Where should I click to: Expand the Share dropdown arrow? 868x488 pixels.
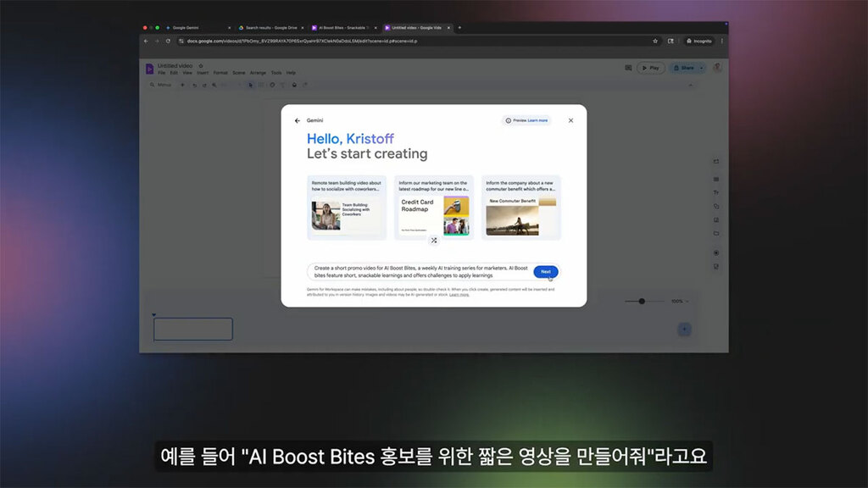[x=701, y=68]
